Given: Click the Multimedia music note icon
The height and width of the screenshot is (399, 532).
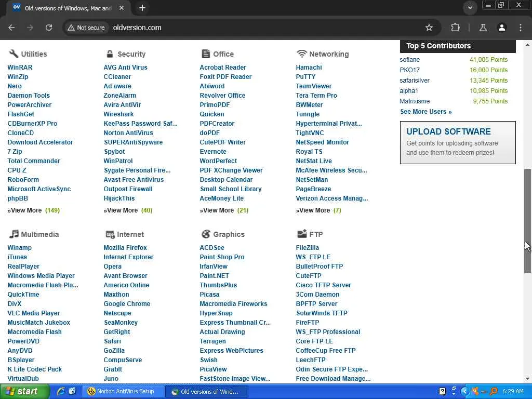Looking at the screenshot, I should (14, 234).
